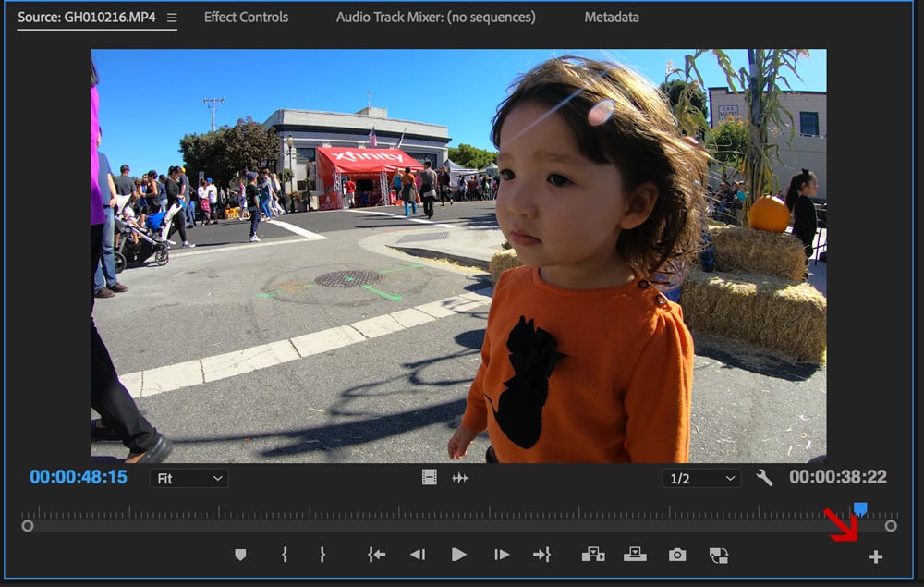
Task: Click the Export Frame camera icon
Action: click(x=677, y=554)
